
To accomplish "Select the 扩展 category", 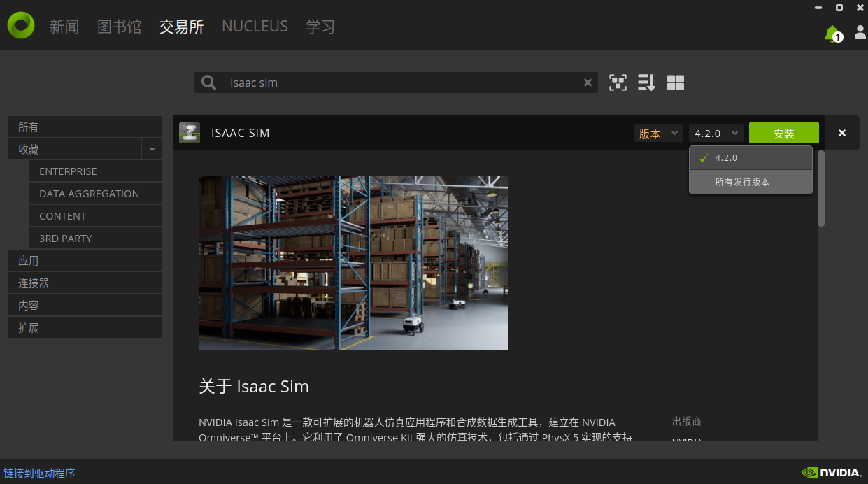I will [85, 328].
